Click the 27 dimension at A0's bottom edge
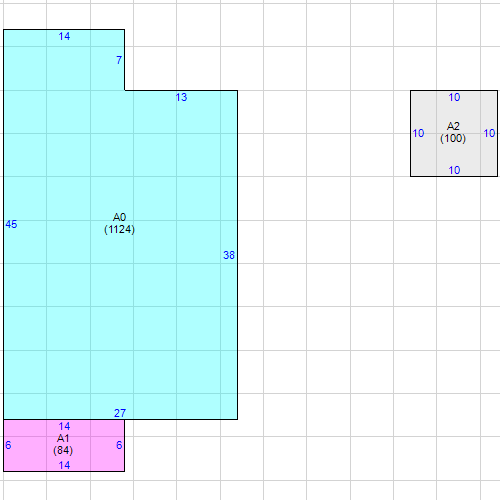 120,413
